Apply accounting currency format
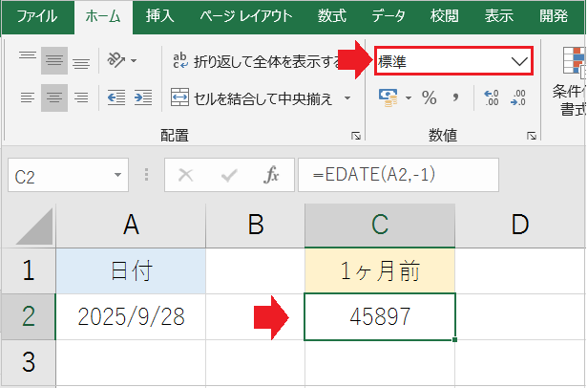Image resolution: width=588 pixels, height=388 pixels. point(388,97)
